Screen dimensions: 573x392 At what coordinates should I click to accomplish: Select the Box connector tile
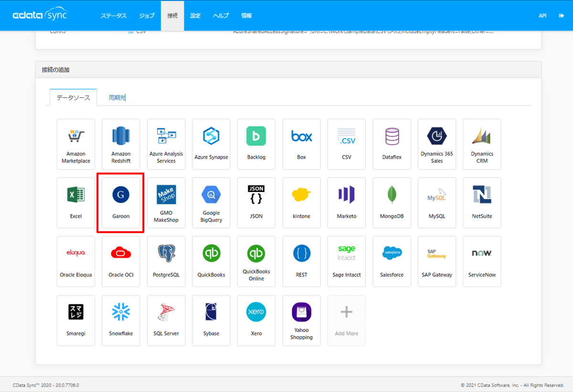pyautogui.click(x=301, y=144)
